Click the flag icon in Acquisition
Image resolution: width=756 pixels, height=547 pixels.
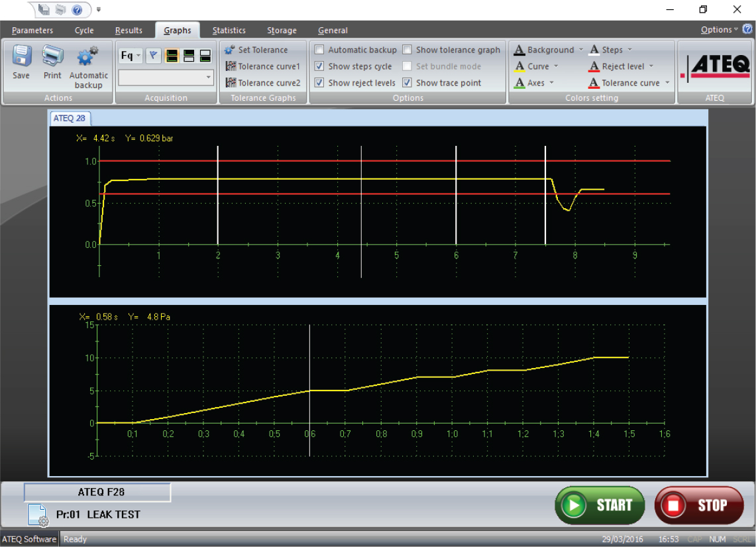(x=153, y=56)
